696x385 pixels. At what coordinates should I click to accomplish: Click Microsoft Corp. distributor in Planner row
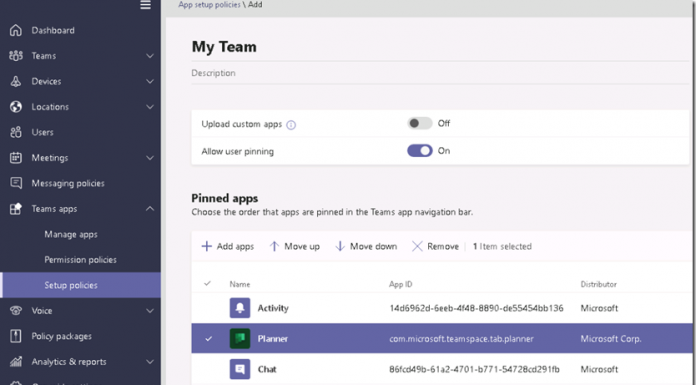[611, 339]
